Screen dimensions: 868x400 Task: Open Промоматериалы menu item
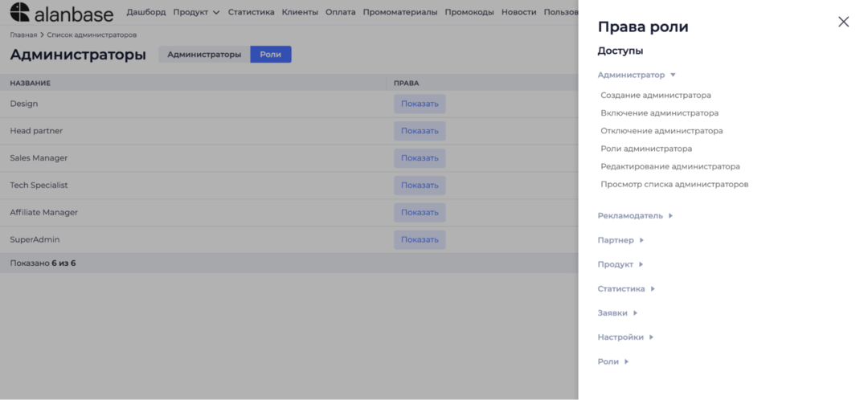(400, 12)
